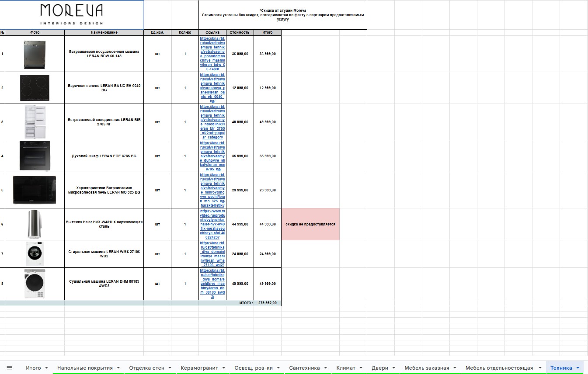Open the Мебель заказная sheet tab
The width and height of the screenshot is (588, 374).
point(427,368)
